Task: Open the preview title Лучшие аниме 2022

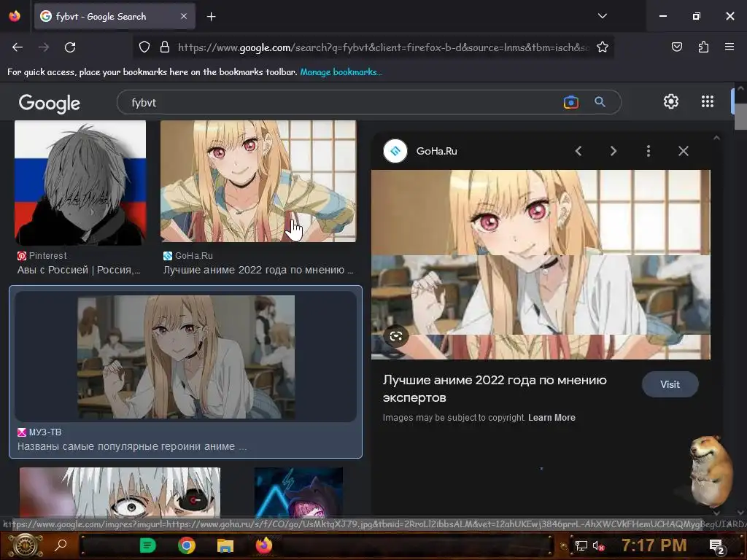Action: tap(495, 389)
